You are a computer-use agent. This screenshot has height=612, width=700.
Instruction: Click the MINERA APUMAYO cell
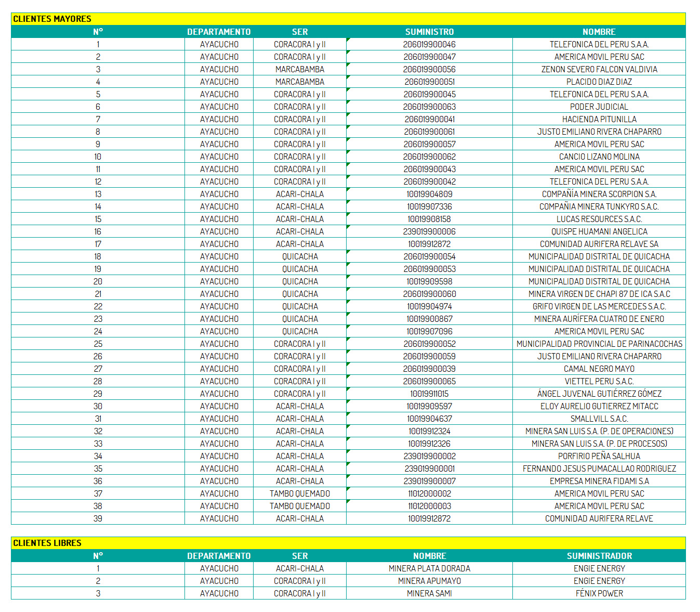coord(429,581)
